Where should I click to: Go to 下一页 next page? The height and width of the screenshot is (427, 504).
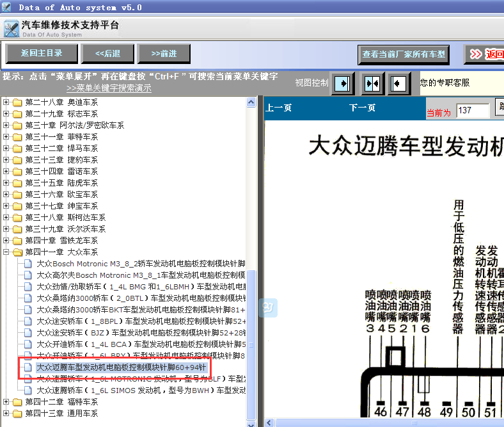pyautogui.click(x=362, y=108)
